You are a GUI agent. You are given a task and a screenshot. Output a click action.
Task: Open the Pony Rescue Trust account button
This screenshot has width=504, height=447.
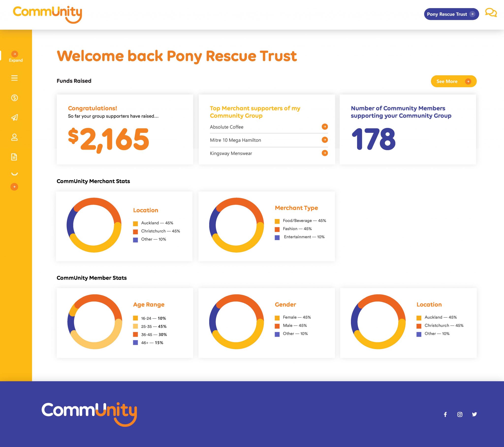451,14
